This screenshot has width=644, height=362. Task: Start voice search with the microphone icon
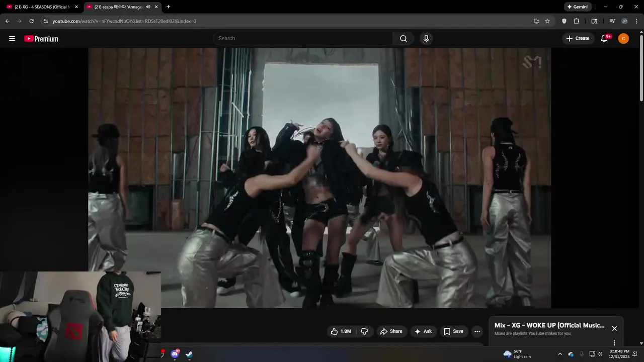pyautogui.click(x=426, y=39)
